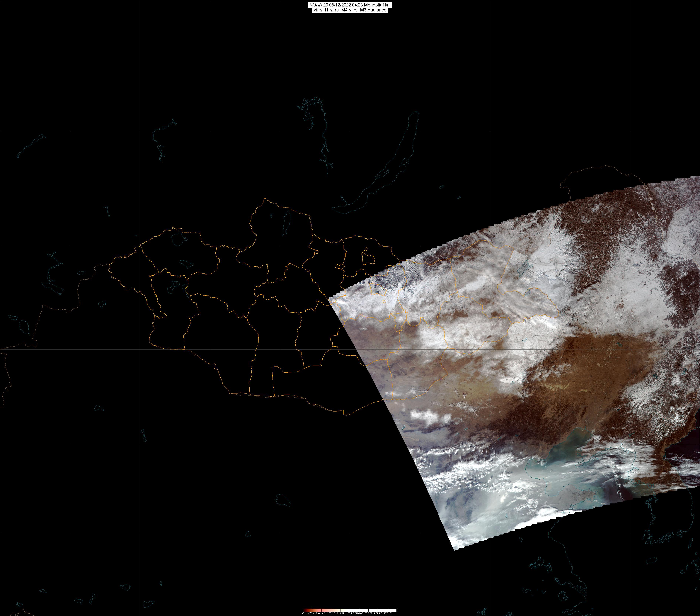Click the viirs_I1-viirs_M4-viirs_M3 Radiance label

(x=350, y=10)
